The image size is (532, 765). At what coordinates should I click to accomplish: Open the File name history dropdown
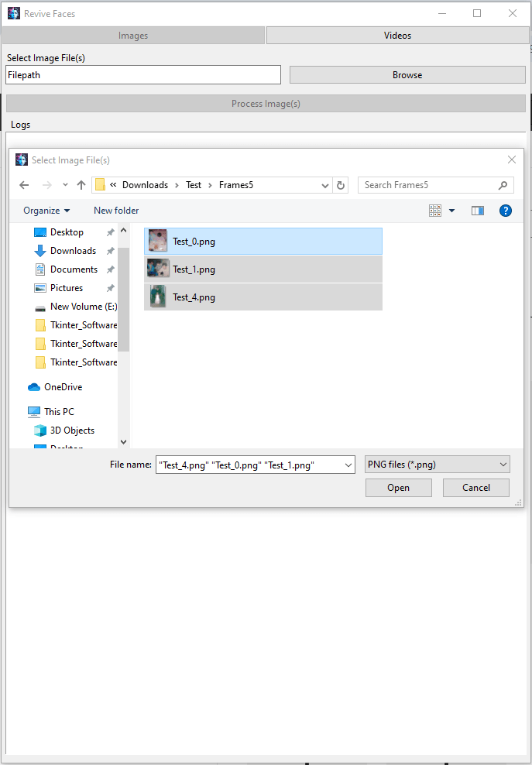pyautogui.click(x=347, y=465)
